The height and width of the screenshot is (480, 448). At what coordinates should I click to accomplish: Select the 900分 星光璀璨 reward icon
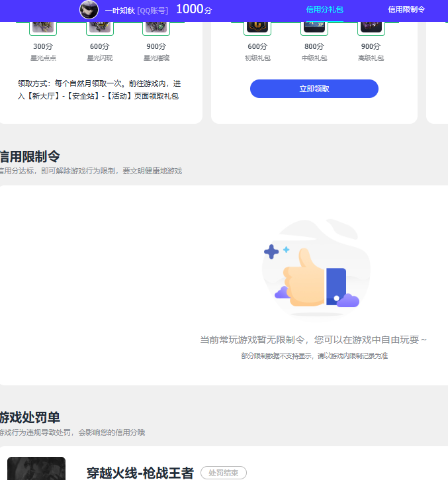pyautogui.click(x=156, y=28)
